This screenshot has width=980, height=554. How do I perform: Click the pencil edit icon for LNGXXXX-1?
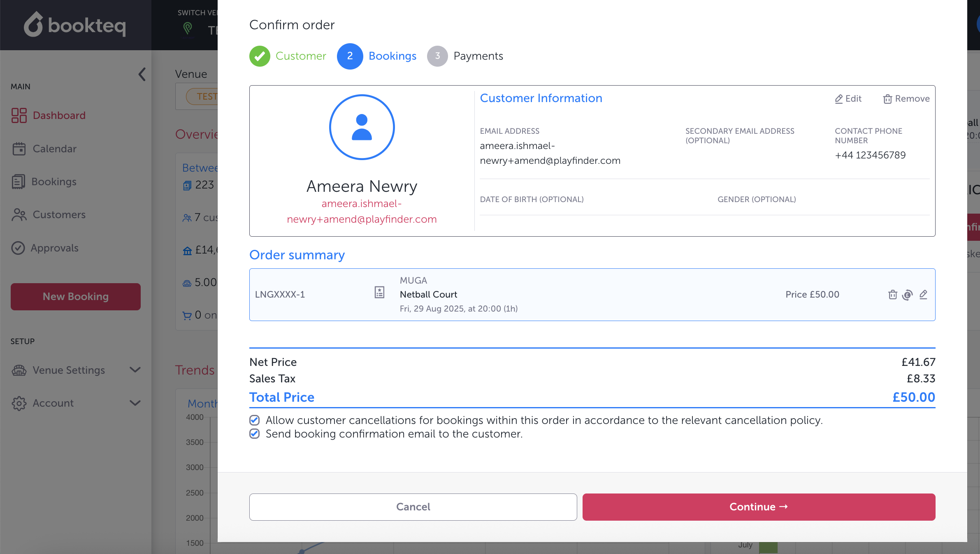[x=923, y=295]
